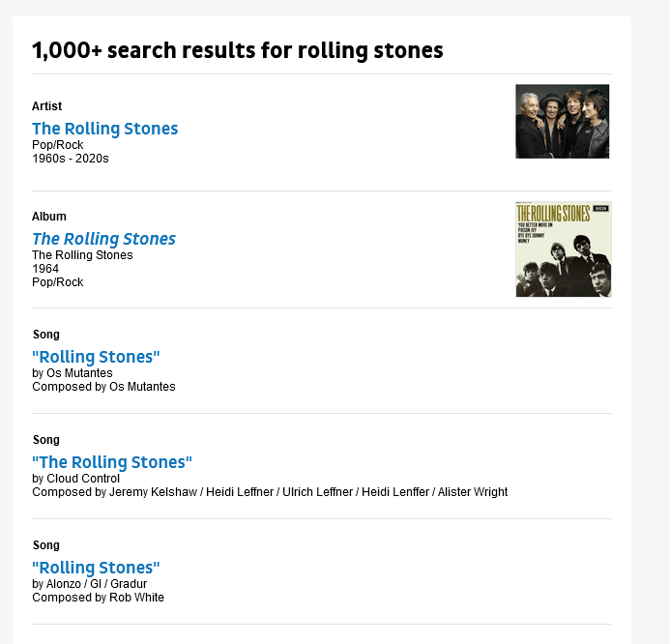Viewport: 670px width, 644px height.
Task: Click the artist name under the album title
Action: pos(82,255)
